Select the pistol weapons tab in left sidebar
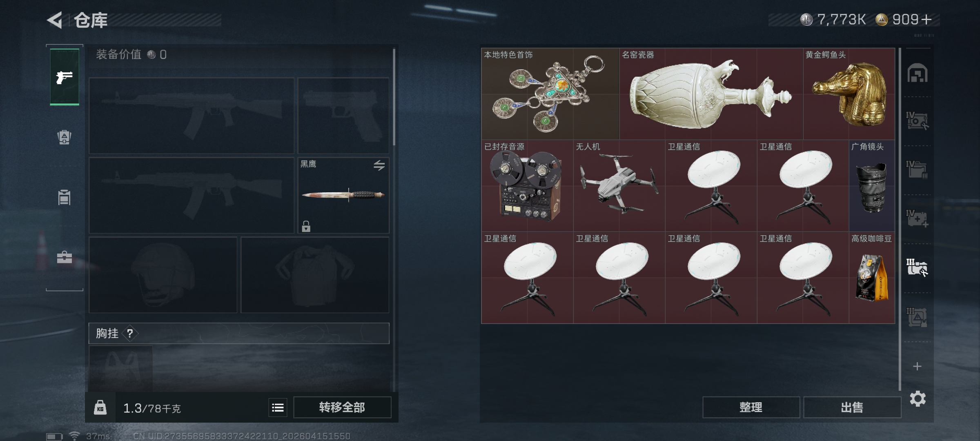This screenshot has width=980, height=441. 65,77
